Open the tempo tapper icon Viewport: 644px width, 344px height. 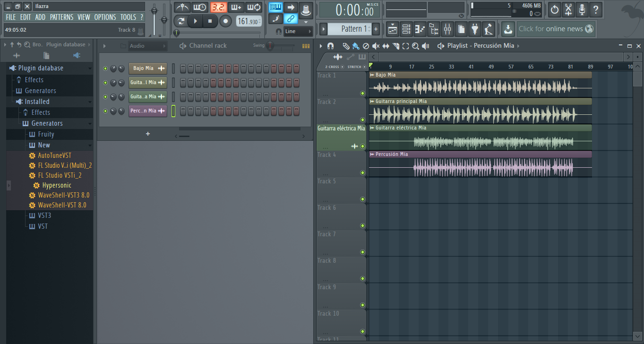(489, 29)
